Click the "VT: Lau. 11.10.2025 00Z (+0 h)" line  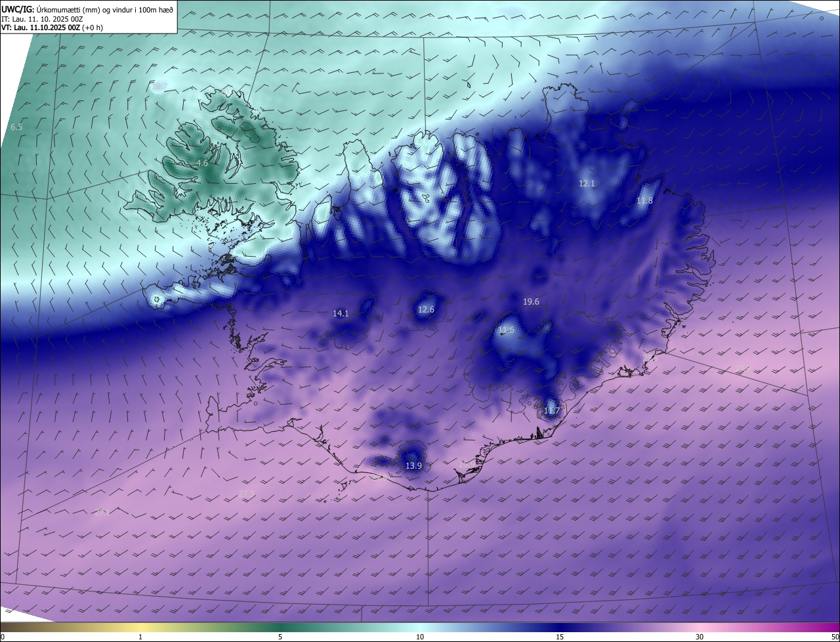[x=52, y=28]
